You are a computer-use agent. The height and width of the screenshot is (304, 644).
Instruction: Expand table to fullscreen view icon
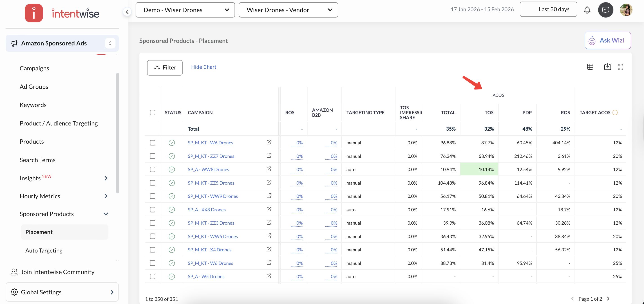(x=620, y=67)
